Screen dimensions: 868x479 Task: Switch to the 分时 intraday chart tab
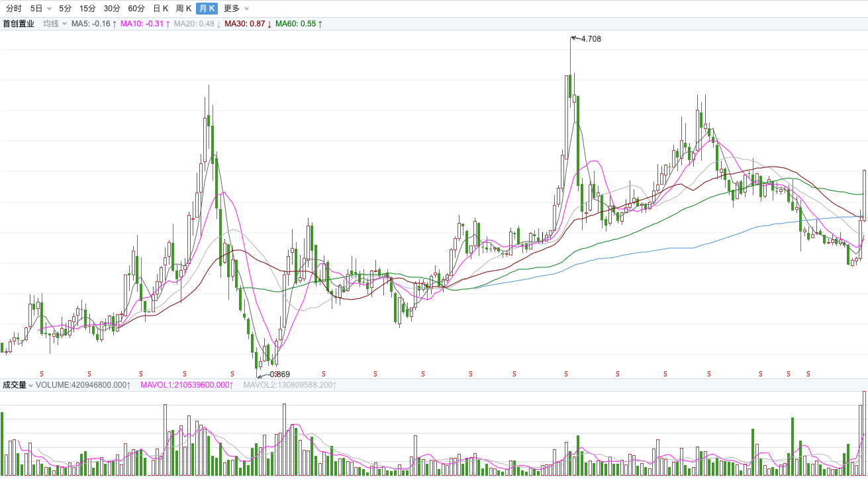pos(14,9)
